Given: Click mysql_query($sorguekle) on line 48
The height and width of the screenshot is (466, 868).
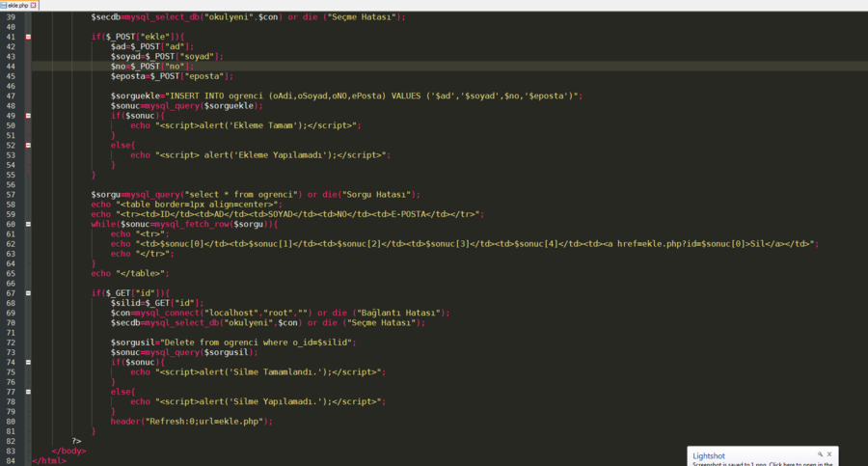Looking at the screenshot, I should (x=202, y=106).
